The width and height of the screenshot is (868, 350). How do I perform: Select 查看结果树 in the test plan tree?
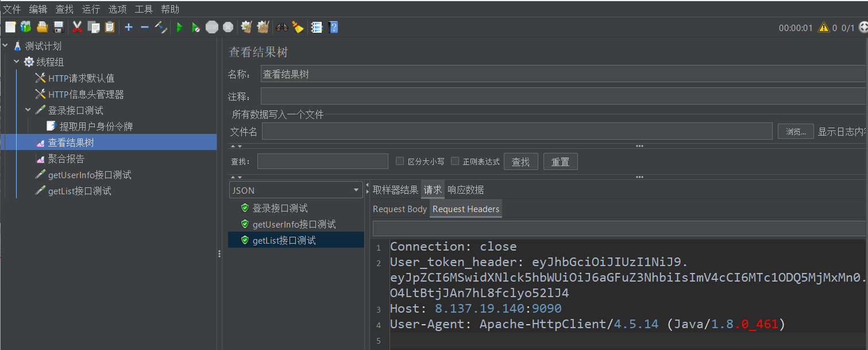tap(71, 143)
